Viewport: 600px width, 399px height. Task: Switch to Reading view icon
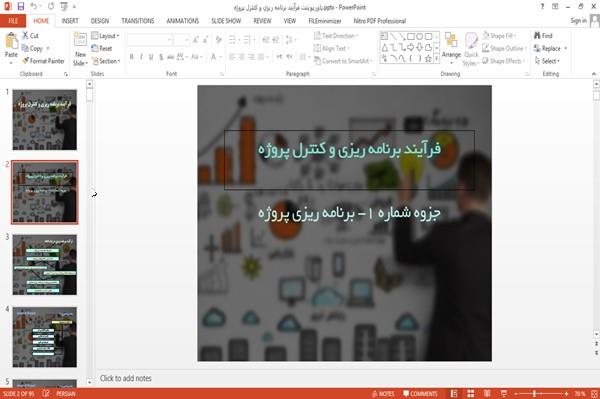coord(487,394)
